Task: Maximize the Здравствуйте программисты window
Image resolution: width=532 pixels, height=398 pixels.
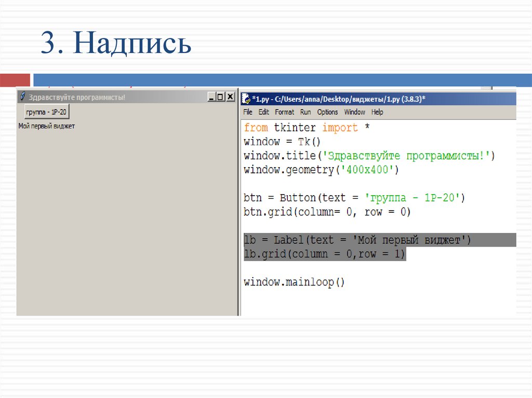Action: pos(220,97)
